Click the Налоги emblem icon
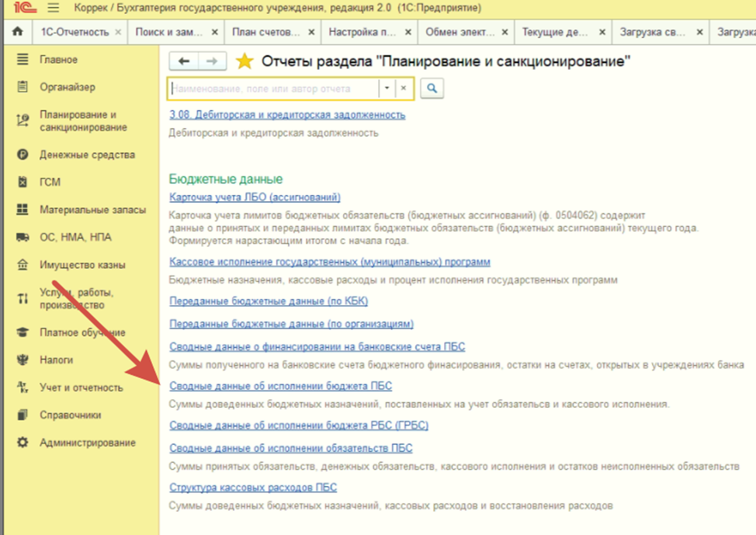Viewport: 756px width, 535px height. coord(23,360)
